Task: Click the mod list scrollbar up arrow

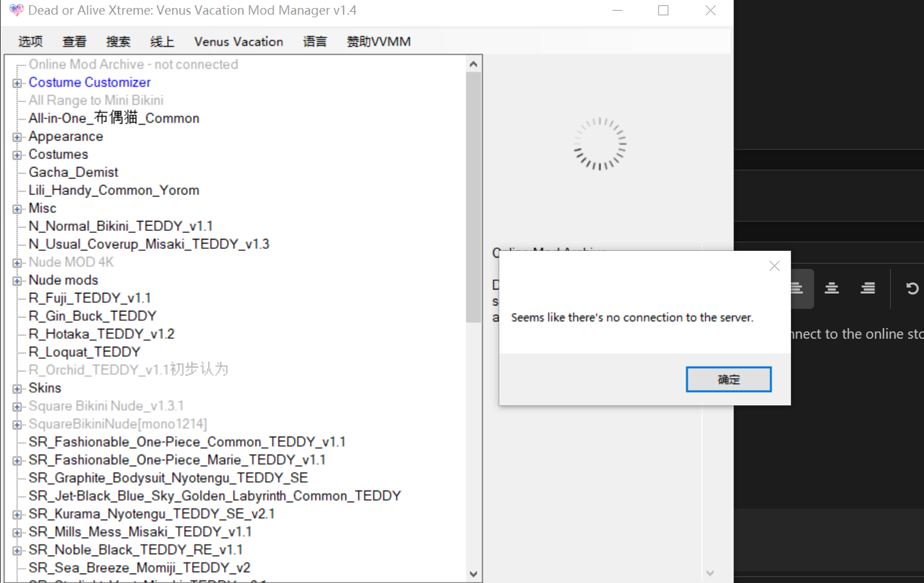Action: pos(473,64)
